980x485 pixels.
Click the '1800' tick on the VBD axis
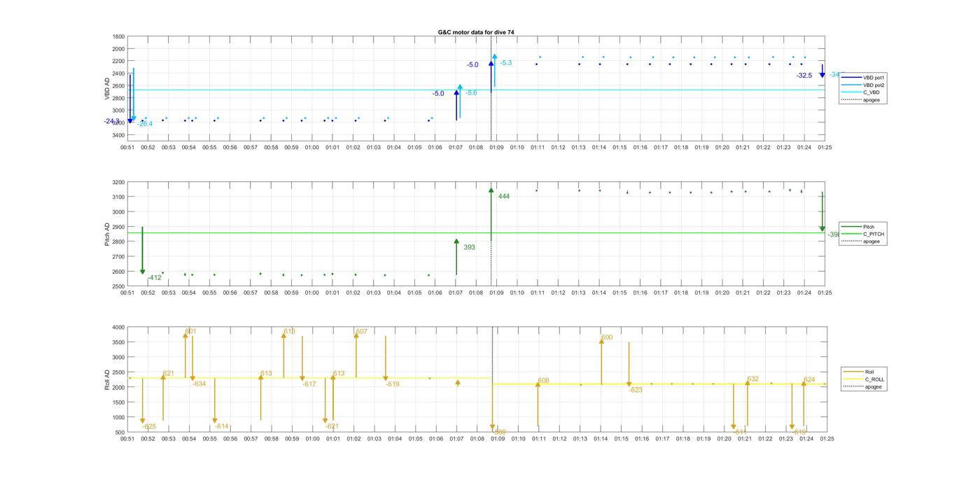(x=118, y=36)
